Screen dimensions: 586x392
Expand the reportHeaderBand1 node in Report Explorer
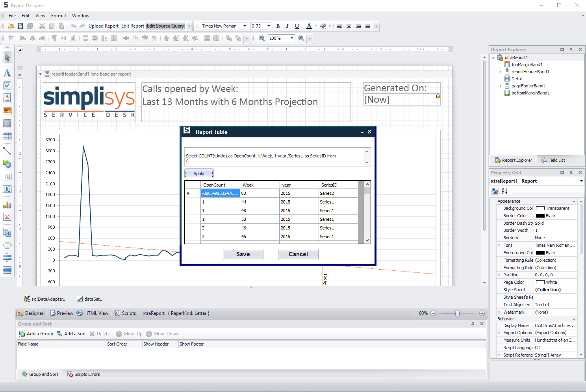[500, 72]
